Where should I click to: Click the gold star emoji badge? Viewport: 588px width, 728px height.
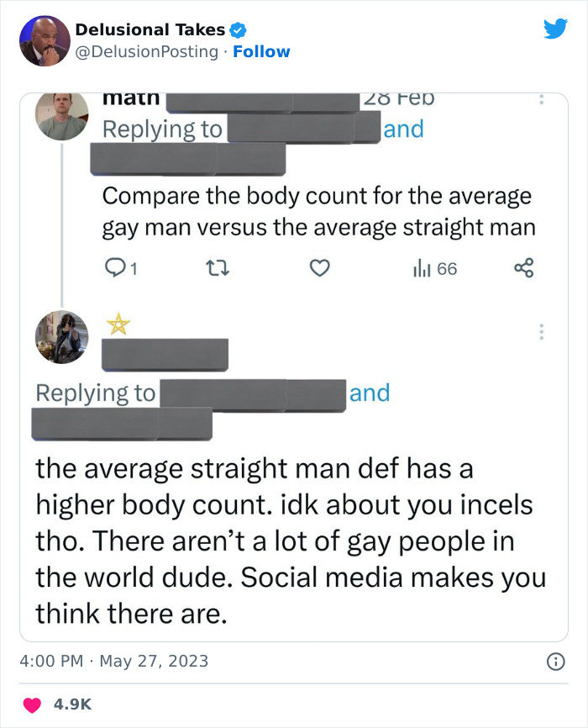[x=118, y=324]
